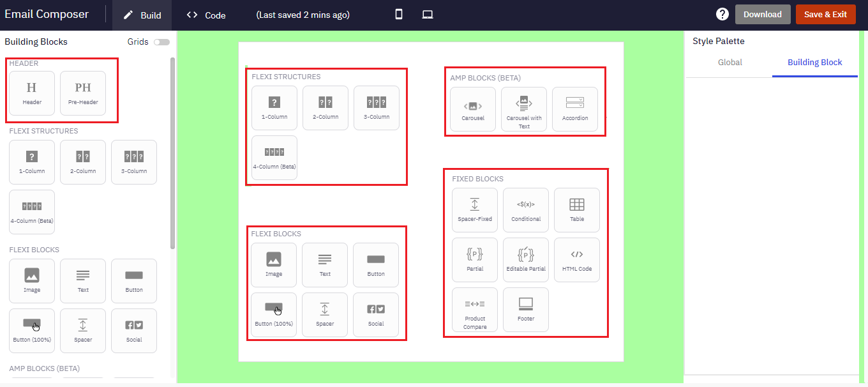This screenshot has height=387, width=868.
Task: Add the HTML Code block
Action: point(576,259)
